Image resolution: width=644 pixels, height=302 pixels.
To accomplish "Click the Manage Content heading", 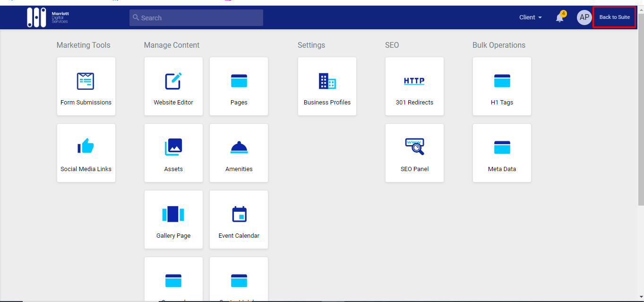I will coord(172,45).
